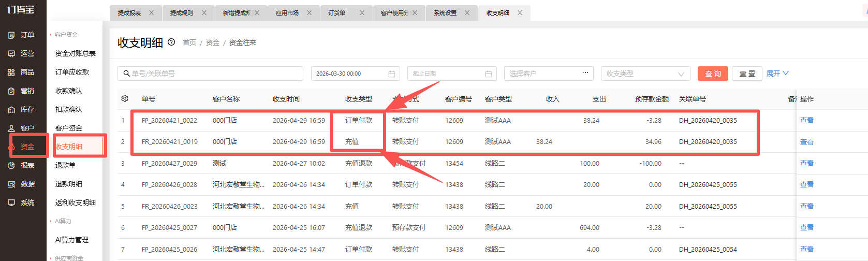Click the help question-mark icon beside 收支明细
The image size is (868, 261).
(171, 42)
